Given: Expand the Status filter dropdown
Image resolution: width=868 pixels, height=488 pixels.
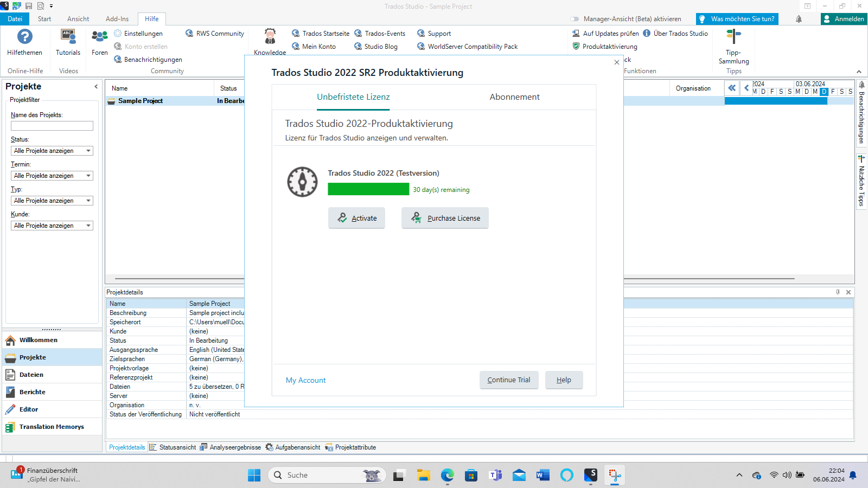Looking at the screenshot, I should click(88, 151).
